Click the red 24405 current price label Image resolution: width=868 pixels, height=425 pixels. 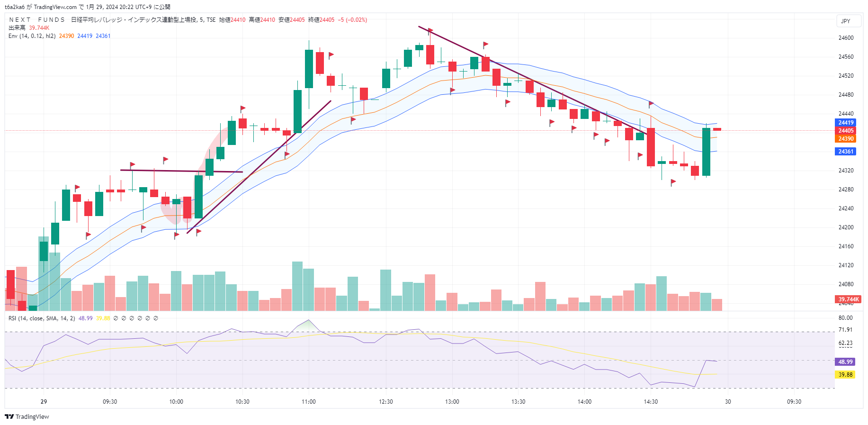846,131
